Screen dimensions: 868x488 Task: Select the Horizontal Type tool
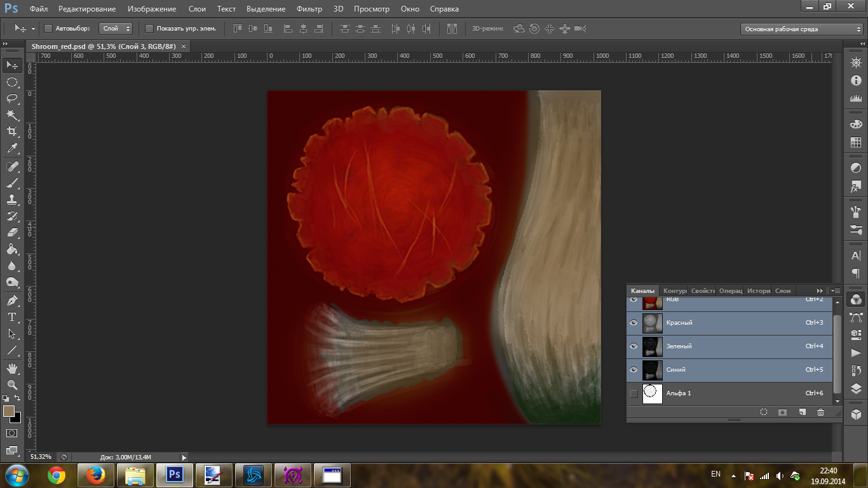point(12,317)
